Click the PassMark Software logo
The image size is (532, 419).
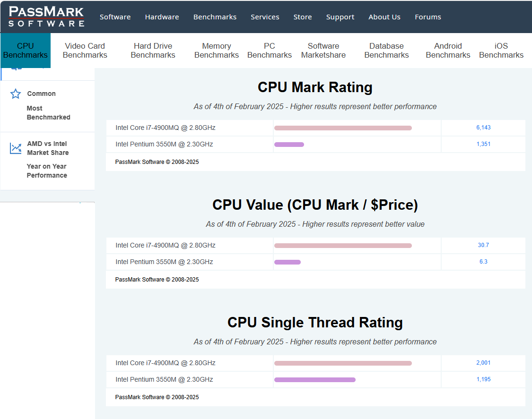pos(46,17)
